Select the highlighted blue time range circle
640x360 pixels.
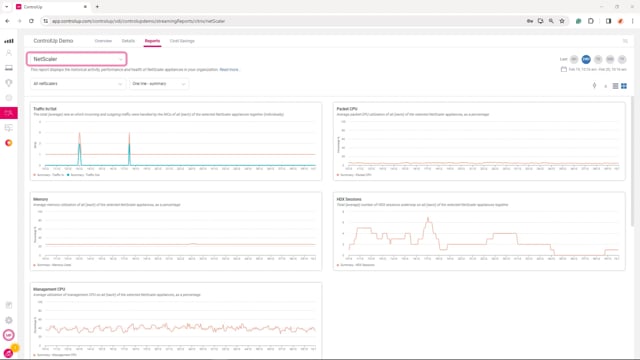tap(586, 59)
